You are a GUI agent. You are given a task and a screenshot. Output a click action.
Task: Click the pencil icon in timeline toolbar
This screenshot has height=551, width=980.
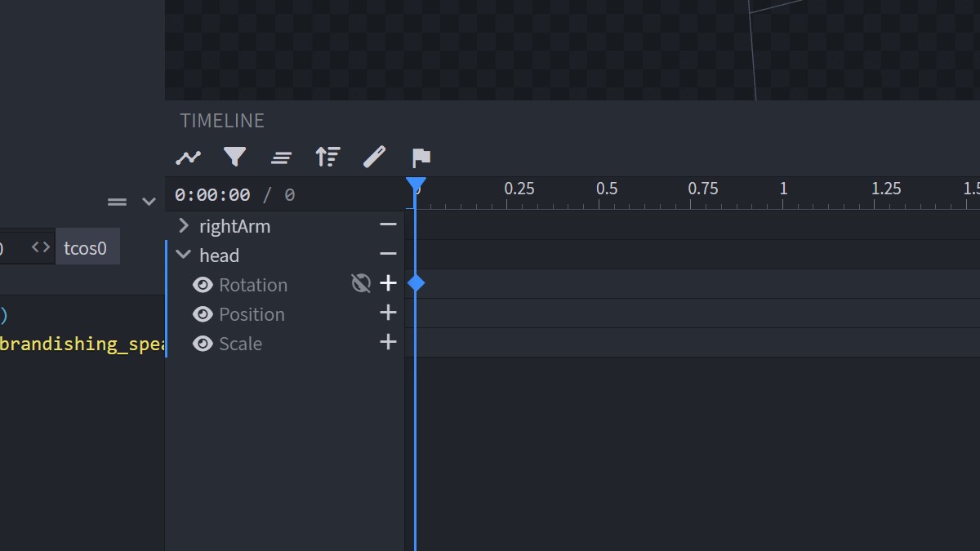[x=374, y=157]
